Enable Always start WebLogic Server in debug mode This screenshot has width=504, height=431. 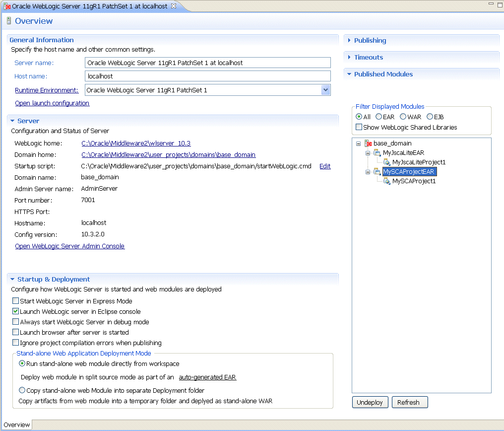coord(15,322)
